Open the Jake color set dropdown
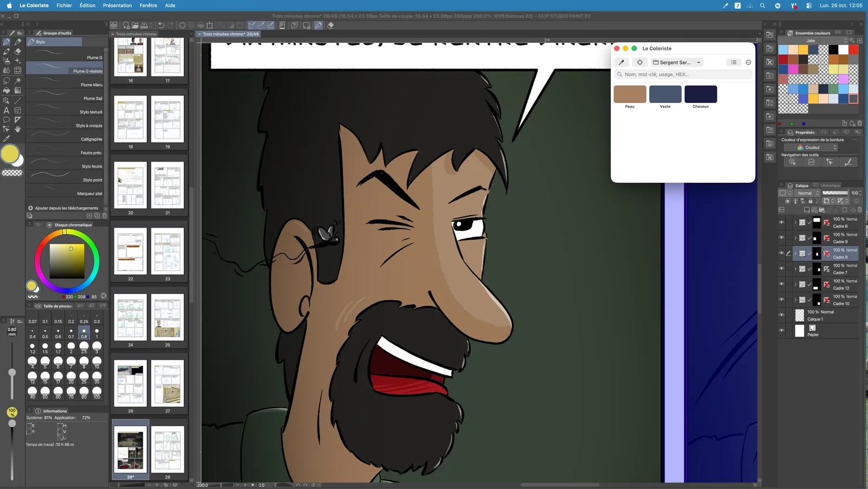 pyautogui.click(x=813, y=41)
